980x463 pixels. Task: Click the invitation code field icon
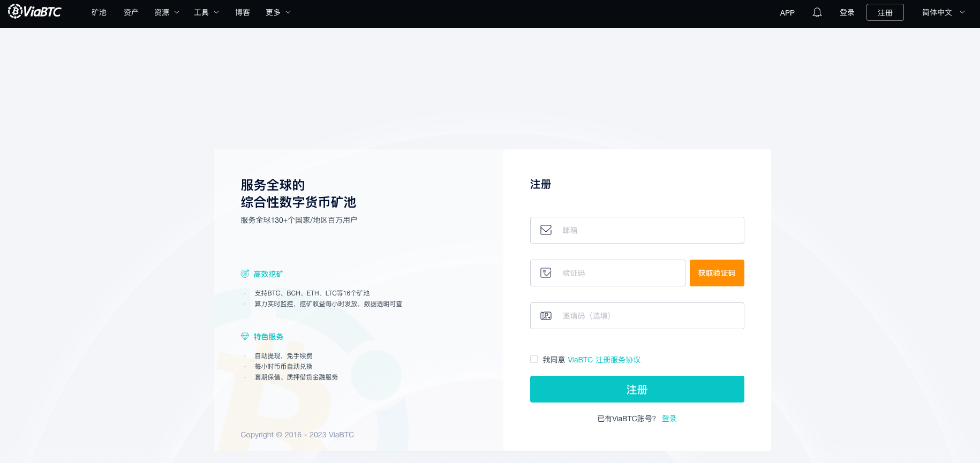pyautogui.click(x=546, y=316)
